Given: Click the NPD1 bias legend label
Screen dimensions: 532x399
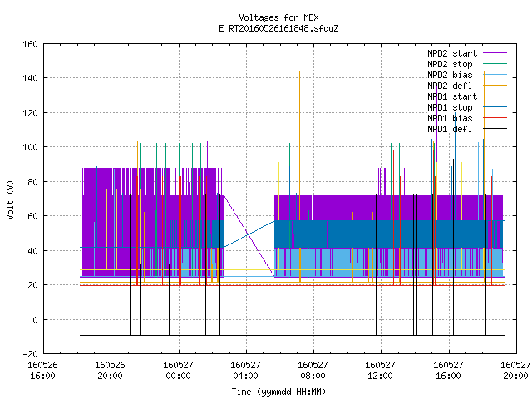Looking at the screenshot, I should click(x=450, y=118).
